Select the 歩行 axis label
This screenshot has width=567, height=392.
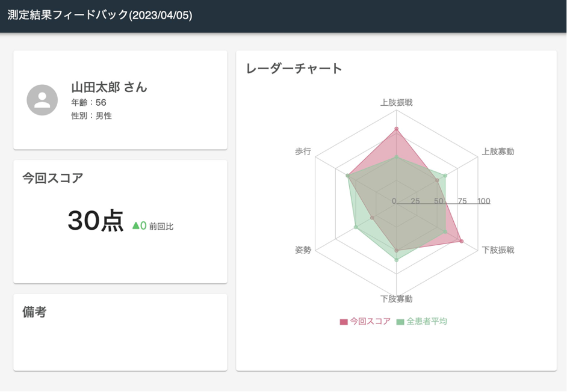(303, 152)
